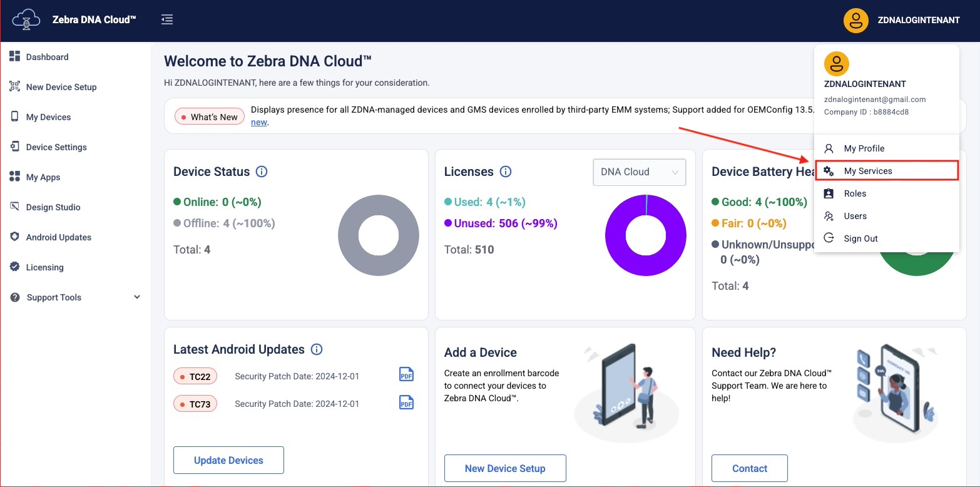980x487 pixels.
Task: Go to Android Updates in the sidebar
Action: click(58, 237)
